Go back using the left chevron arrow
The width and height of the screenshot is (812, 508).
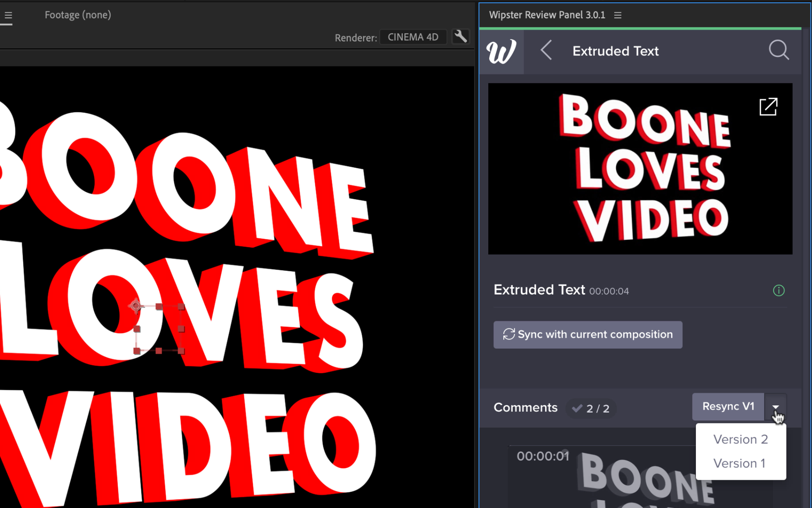546,50
